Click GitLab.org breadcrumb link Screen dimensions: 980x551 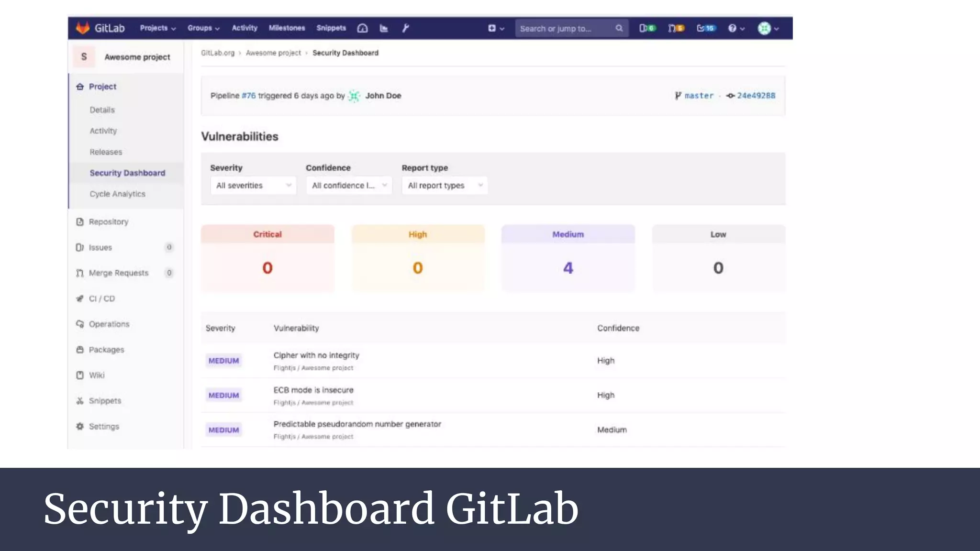(218, 53)
